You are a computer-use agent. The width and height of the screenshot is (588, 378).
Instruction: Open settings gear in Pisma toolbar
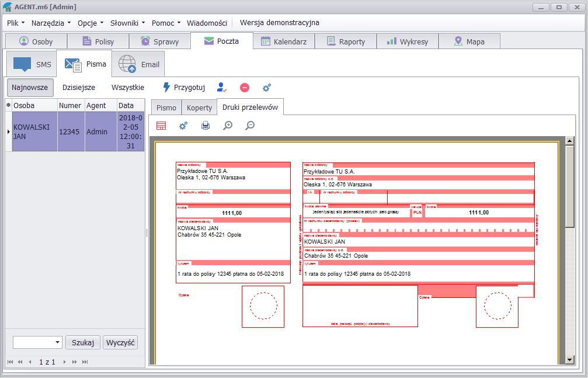click(x=267, y=88)
